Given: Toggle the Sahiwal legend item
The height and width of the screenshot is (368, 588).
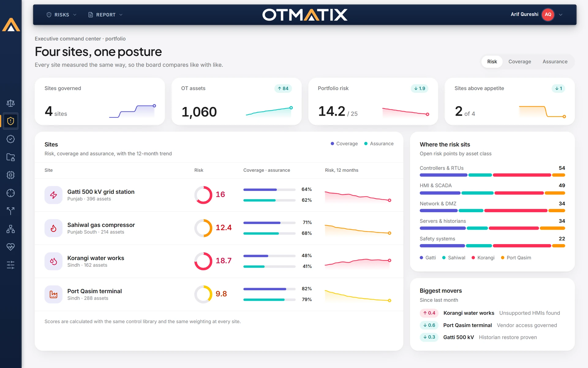Looking at the screenshot, I should point(454,258).
